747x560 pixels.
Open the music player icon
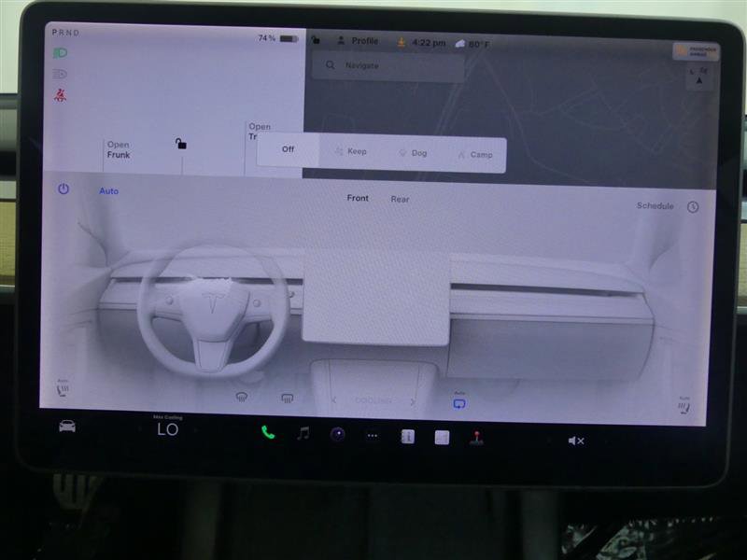302,432
